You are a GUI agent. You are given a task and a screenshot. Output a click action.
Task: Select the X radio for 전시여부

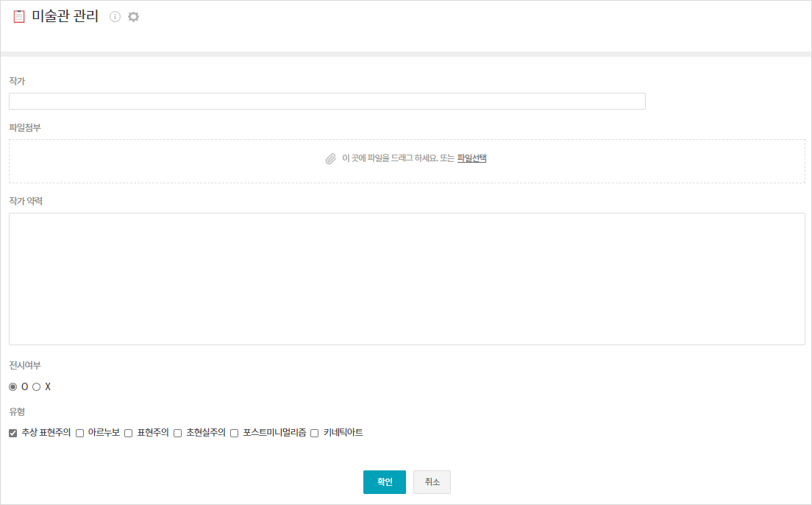coord(36,386)
